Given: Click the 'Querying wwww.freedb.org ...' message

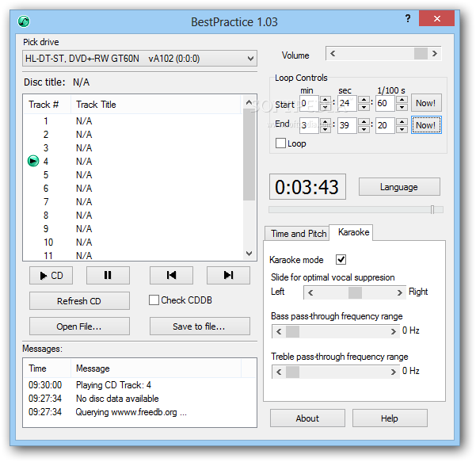Looking at the screenshot, I should (131, 412).
